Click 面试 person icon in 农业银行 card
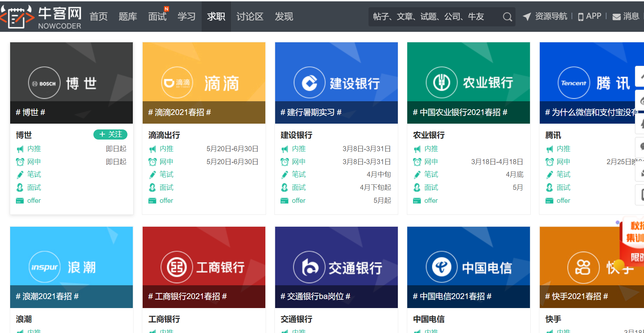The width and height of the screenshot is (644, 333). 417,188
